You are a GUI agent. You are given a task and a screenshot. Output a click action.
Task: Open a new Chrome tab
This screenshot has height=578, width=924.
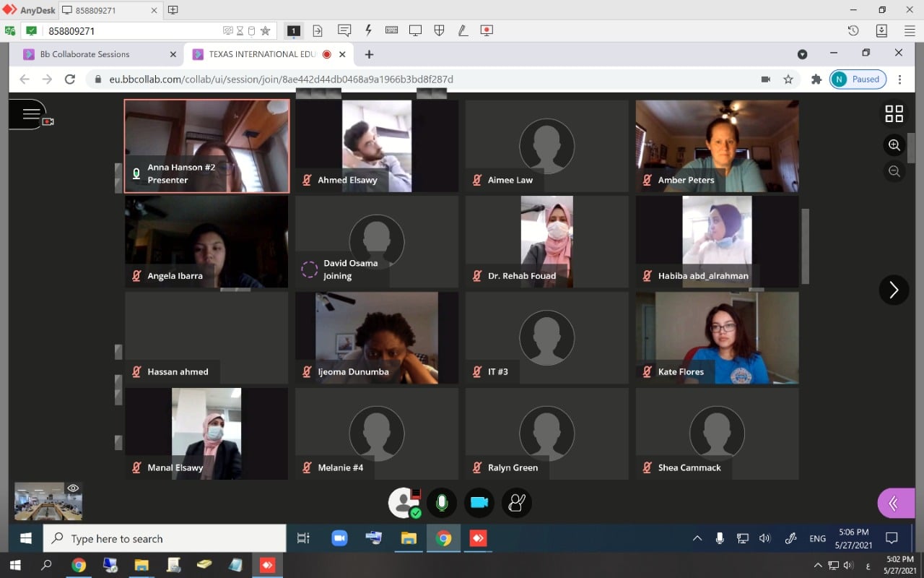(x=369, y=54)
